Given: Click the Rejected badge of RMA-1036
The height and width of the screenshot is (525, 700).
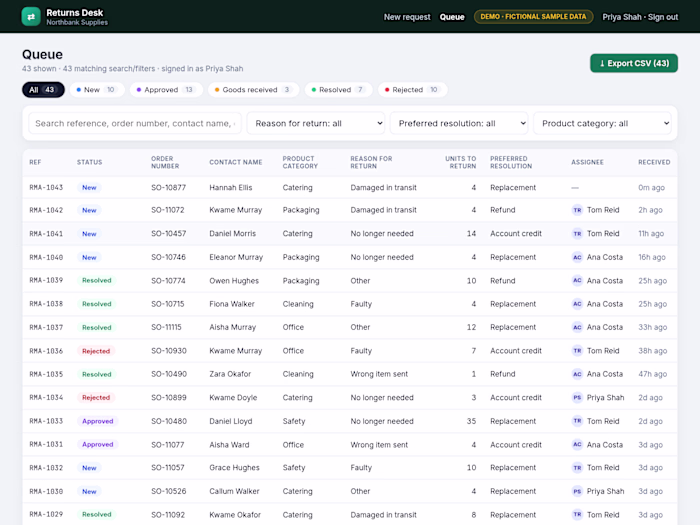Looking at the screenshot, I should (x=96, y=351).
